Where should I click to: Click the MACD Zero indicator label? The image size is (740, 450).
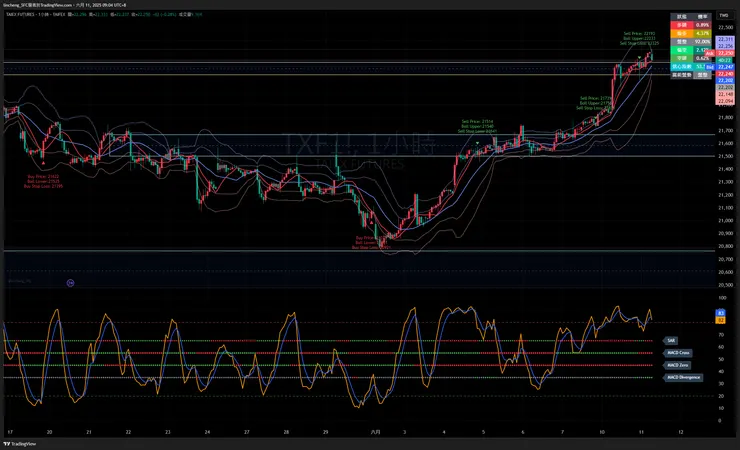tap(678, 365)
